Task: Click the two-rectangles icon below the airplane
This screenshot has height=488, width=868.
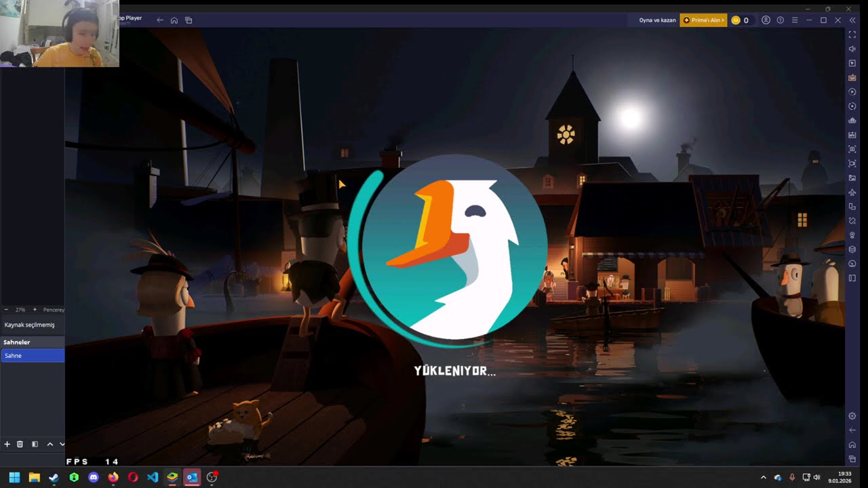Action: [x=852, y=207]
